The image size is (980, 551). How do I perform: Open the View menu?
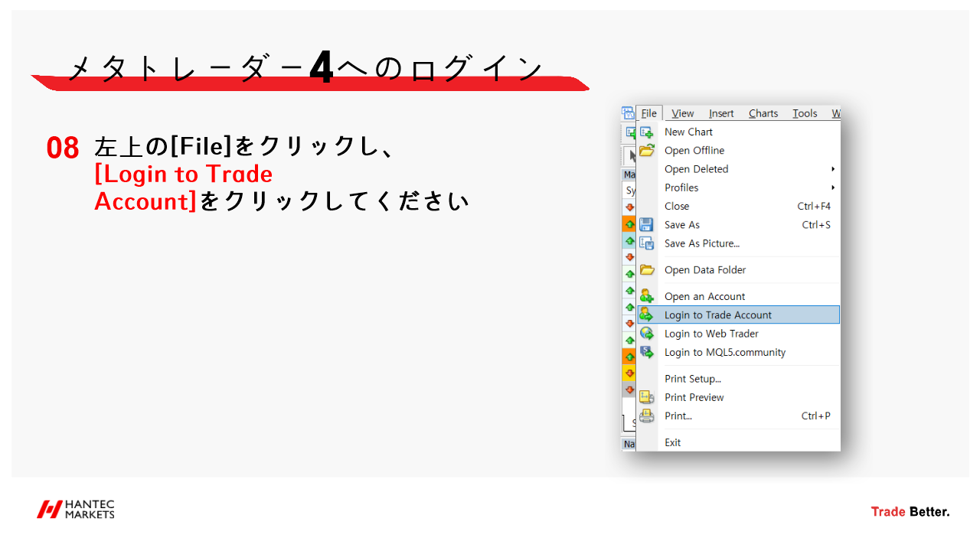click(681, 112)
